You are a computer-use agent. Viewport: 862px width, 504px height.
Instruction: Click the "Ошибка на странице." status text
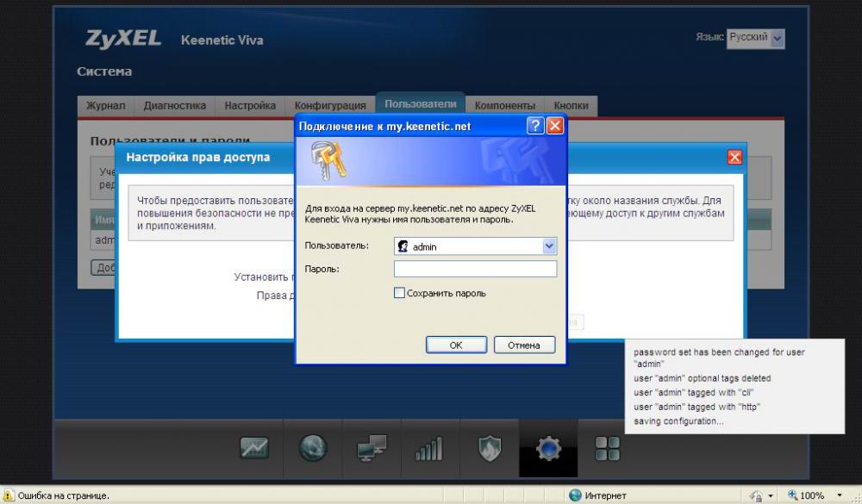click(x=63, y=495)
